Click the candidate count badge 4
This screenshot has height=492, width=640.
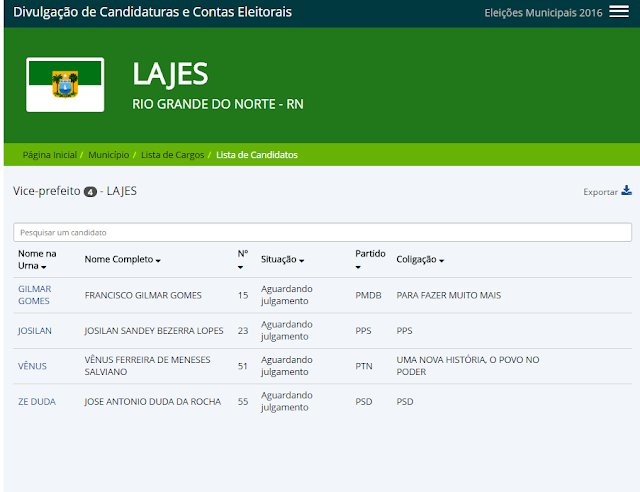click(90, 191)
